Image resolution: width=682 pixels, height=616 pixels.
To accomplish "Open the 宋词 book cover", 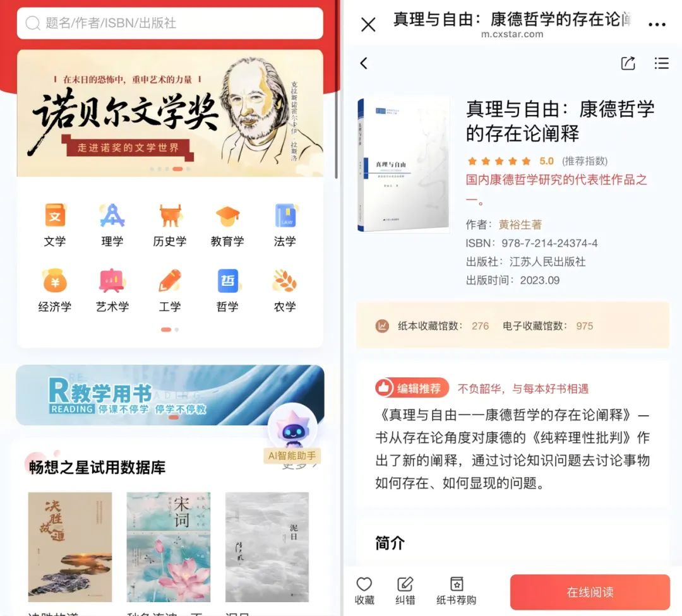I will [169, 547].
